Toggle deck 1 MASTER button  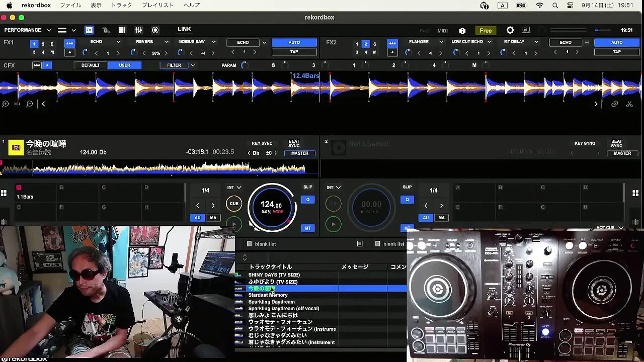point(300,153)
